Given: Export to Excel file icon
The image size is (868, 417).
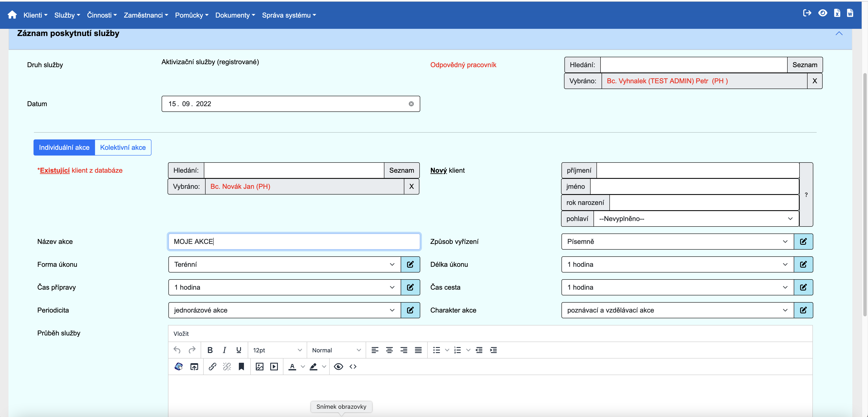Looking at the screenshot, I should point(837,13).
